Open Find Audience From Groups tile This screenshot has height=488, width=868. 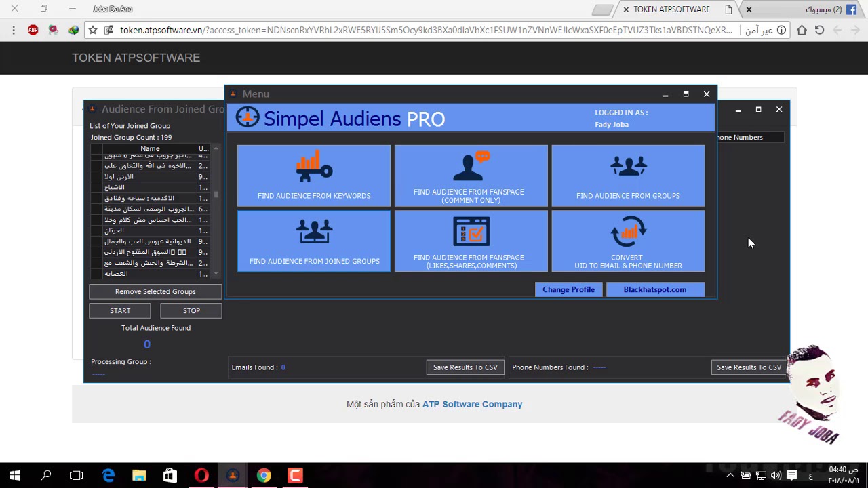pos(628,176)
